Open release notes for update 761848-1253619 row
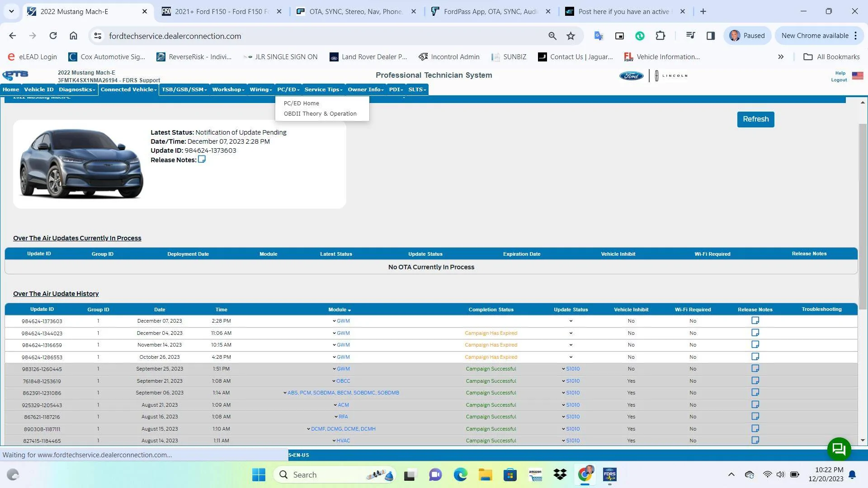The image size is (868, 488). coord(755,380)
